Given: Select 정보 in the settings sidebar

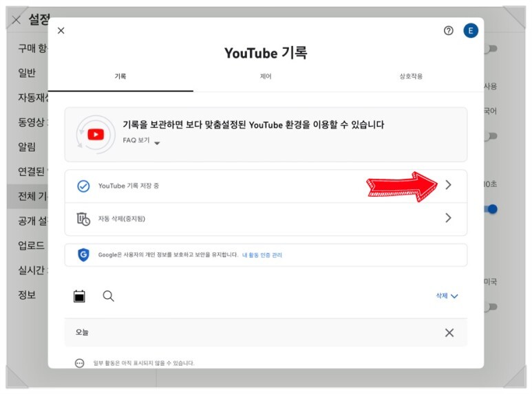Looking at the screenshot, I should tap(27, 295).
